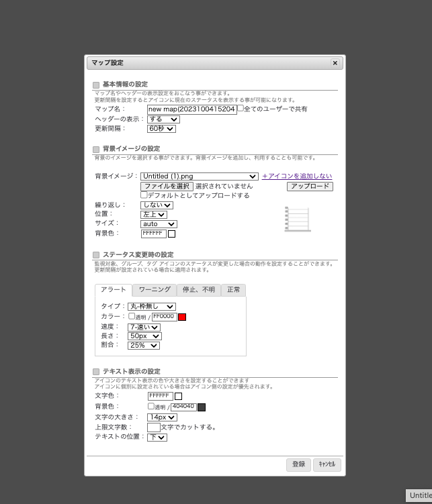Open the 割合 25% dropdown

point(144,346)
